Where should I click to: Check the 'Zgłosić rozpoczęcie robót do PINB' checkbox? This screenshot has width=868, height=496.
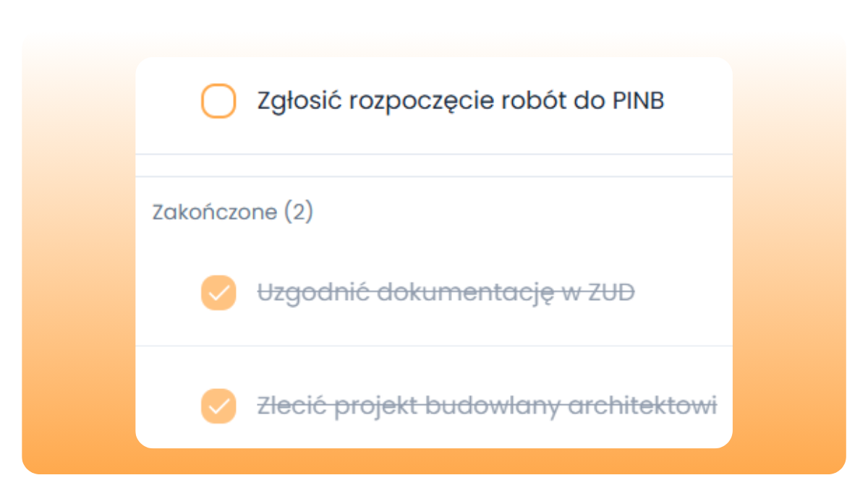point(218,101)
